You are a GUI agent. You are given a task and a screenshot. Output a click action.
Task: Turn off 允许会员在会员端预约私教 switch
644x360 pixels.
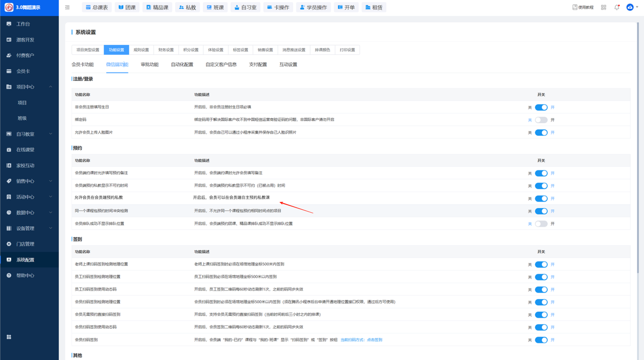click(541, 199)
